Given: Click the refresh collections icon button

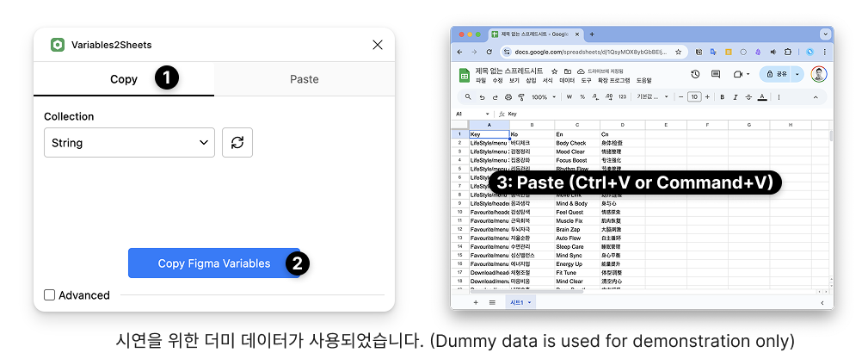Looking at the screenshot, I should (237, 143).
